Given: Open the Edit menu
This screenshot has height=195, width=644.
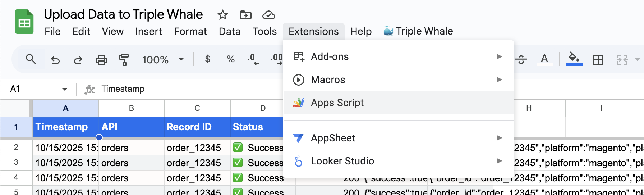Looking at the screenshot, I should [81, 31].
